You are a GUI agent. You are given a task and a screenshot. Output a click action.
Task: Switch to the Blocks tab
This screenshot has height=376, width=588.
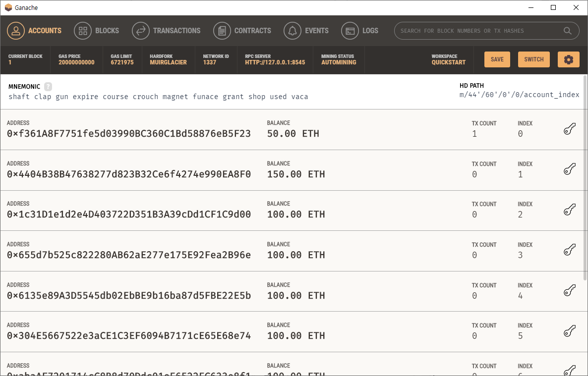pos(96,31)
